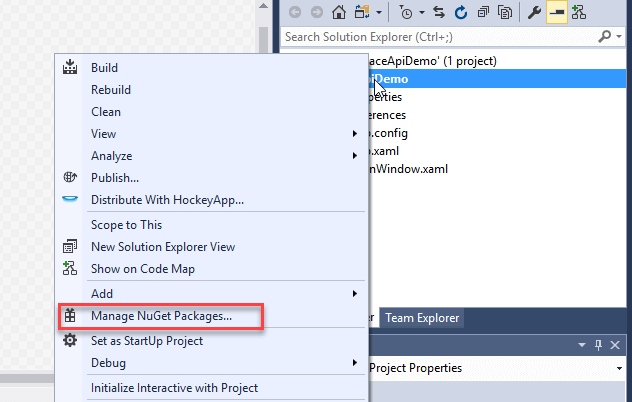Click Set as StartUp Project
This screenshot has height=402, width=632.
coord(147,341)
